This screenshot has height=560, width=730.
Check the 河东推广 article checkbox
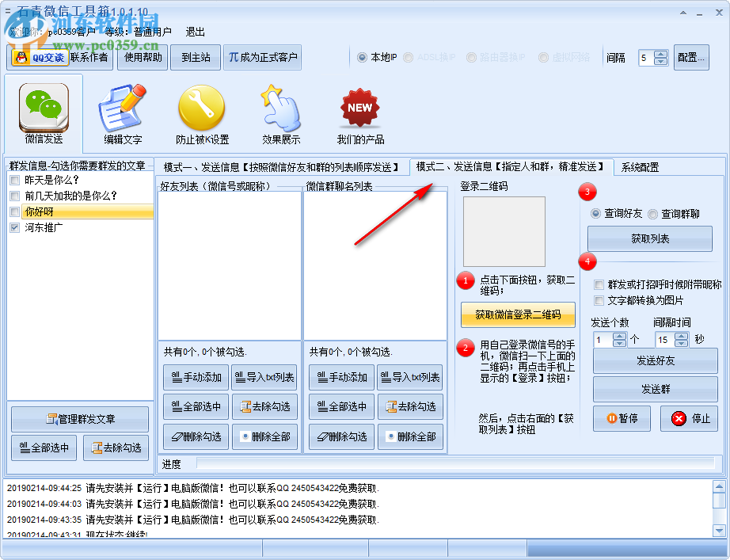click(13, 227)
